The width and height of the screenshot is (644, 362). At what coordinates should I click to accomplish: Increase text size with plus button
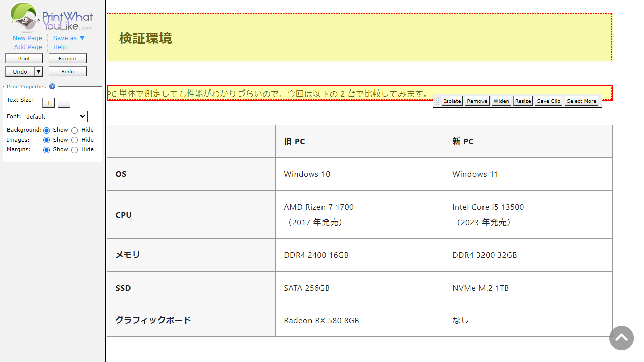pos(48,103)
